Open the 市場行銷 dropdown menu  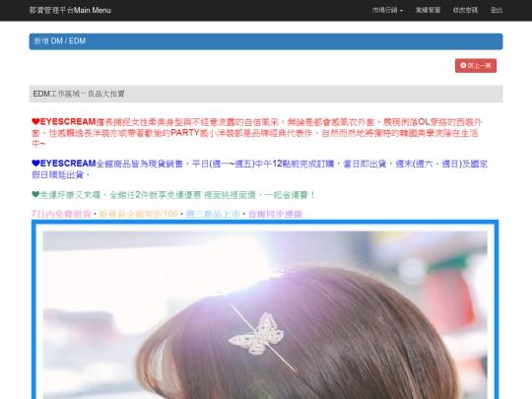(x=387, y=10)
